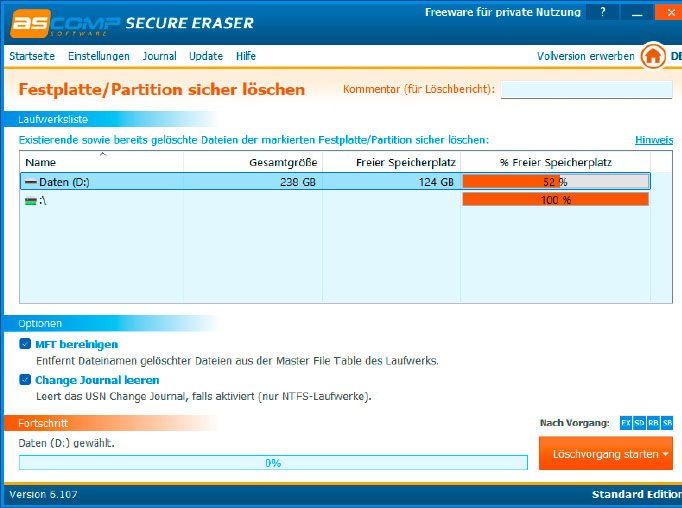
Task: Toggle SB standby option after operation
Action: click(x=667, y=423)
